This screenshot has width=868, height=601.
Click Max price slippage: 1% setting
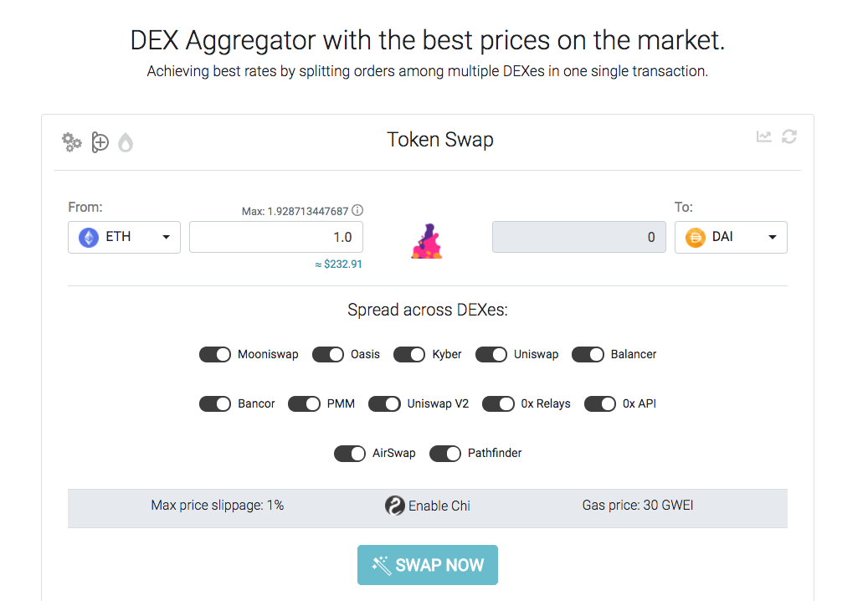tap(218, 506)
